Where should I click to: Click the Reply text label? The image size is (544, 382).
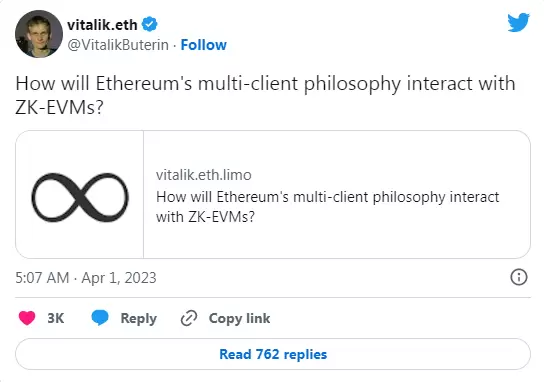pos(138,319)
